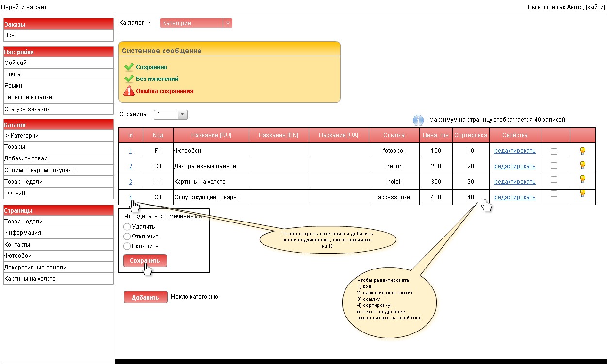The image size is (607, 364).
Task: Click Добавить to add a new category
Action: pyautogui.click(x=146, y=297)
